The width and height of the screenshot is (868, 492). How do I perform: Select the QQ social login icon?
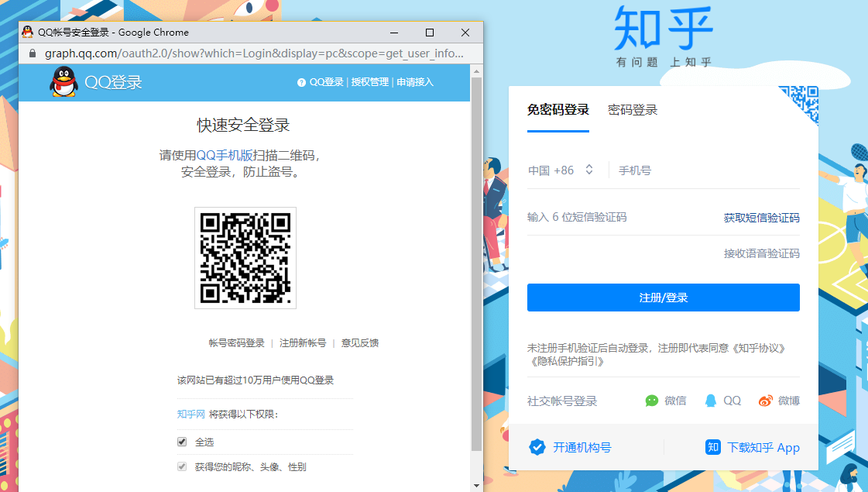click(712, 401)
